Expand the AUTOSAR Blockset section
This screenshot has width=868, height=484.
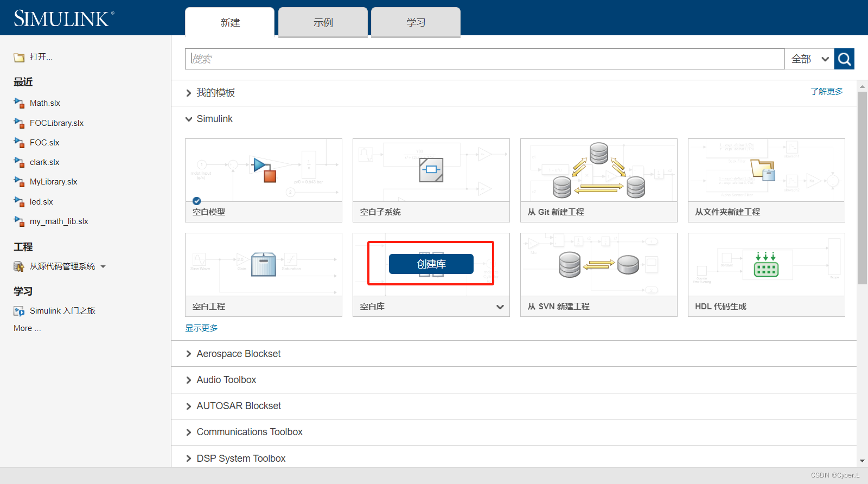(188, 406)
